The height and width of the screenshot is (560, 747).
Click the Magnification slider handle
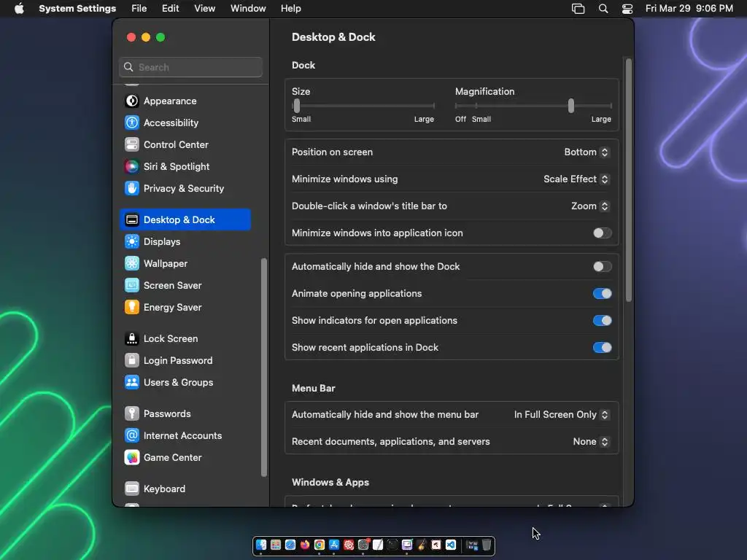click(x=570, y=106)
